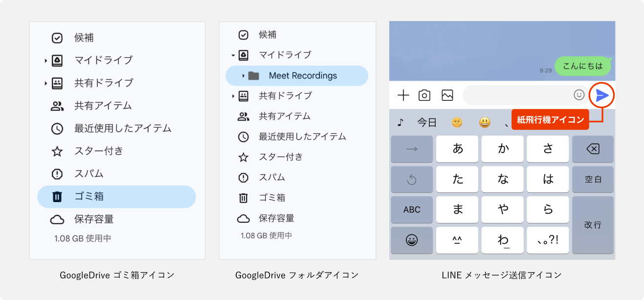Tap the こんにちは green message bubble

pyautogui.click(x=583, y=66)
